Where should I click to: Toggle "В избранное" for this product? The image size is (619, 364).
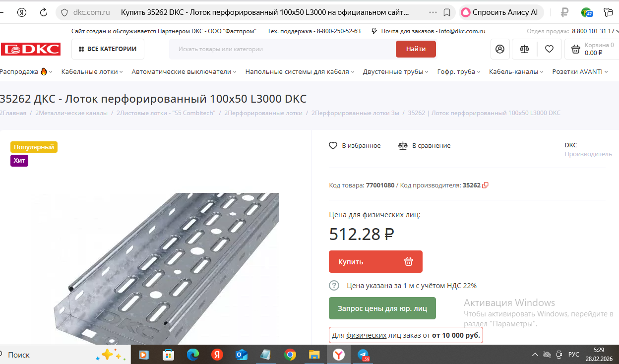pyautogui.click(x=355, y=146)
